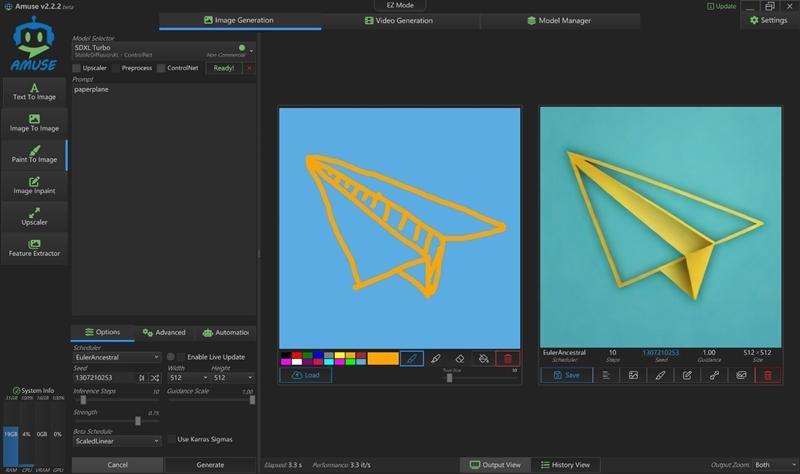The width and height of the screenshot is (800, 474).
Task: Open the Output Zoom dropdown
Action: (771, 465)
